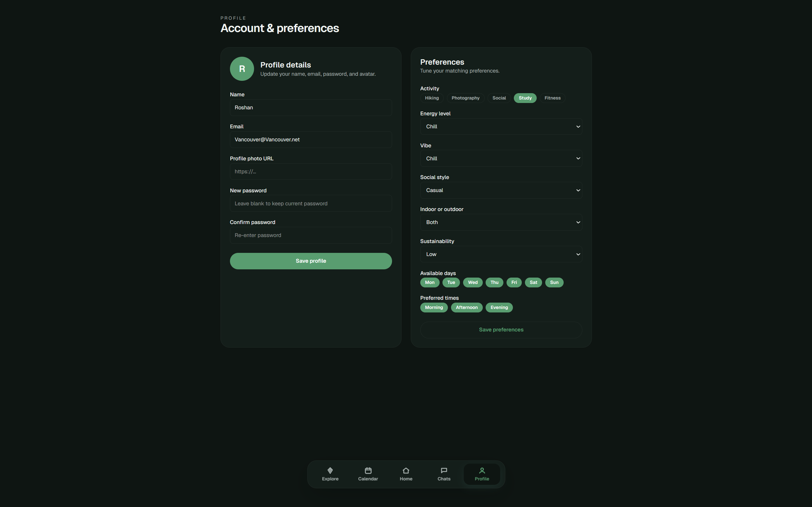Open the Chats speech bubble icon

coord(443,471)
